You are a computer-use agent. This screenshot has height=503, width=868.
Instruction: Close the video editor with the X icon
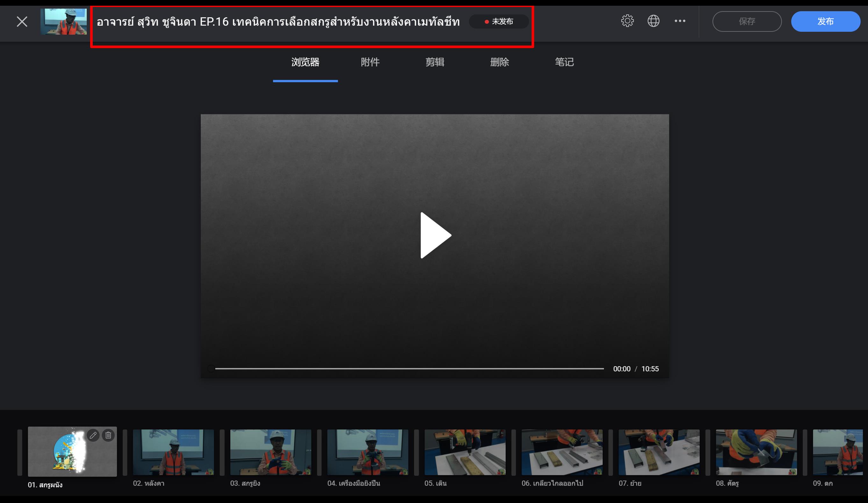(x=22, y=22)
